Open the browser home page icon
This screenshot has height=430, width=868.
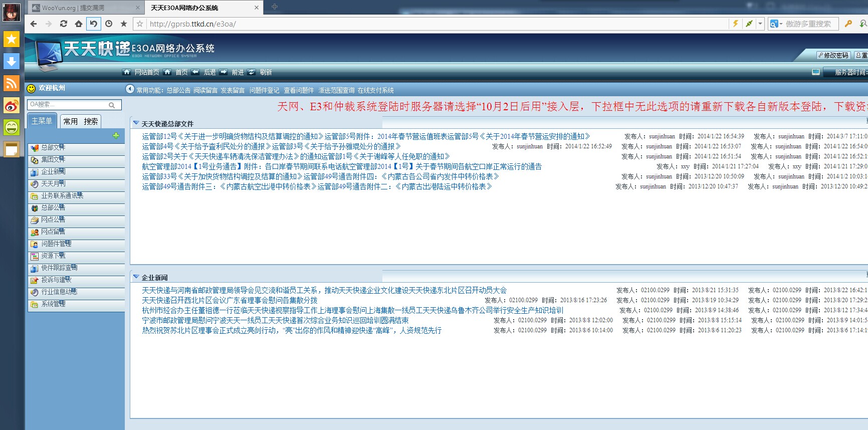pyautogui.click(x=79, y=24)
